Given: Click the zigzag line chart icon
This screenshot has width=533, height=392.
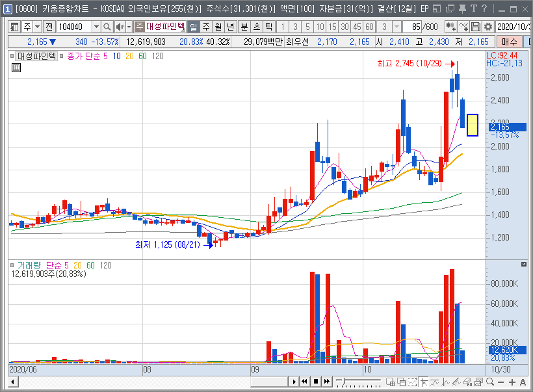Looking at the screenshot, I should pyautogui.click(x=446, y=382).
